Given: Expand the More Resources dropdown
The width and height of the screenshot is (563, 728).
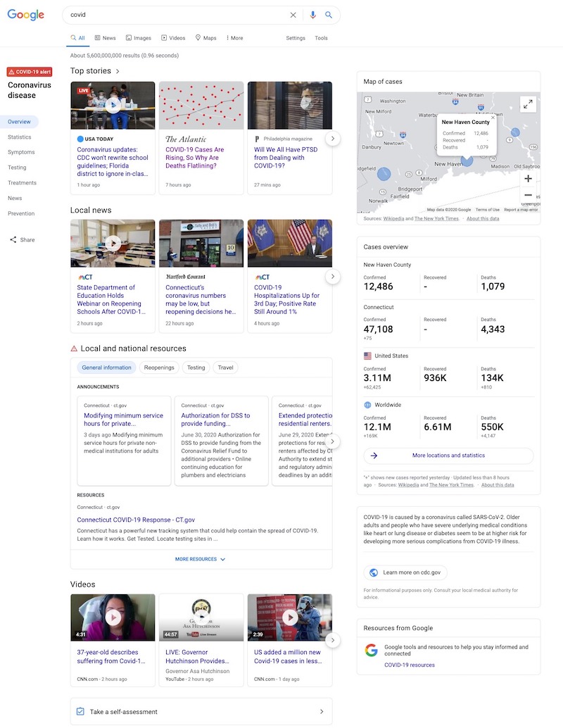Looking at the screenshot, I should point(201,559).
